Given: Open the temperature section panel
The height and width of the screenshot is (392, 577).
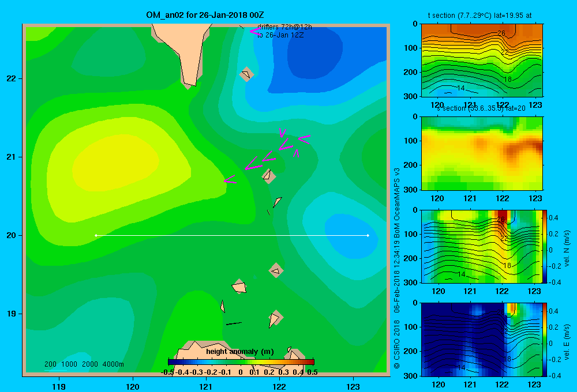Looking at the screenshot, I should coord(482,61).
